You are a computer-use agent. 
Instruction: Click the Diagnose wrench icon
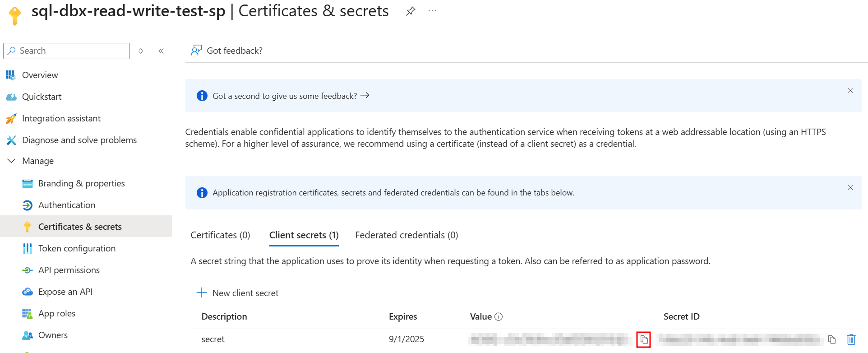click(x=11, y=140)
